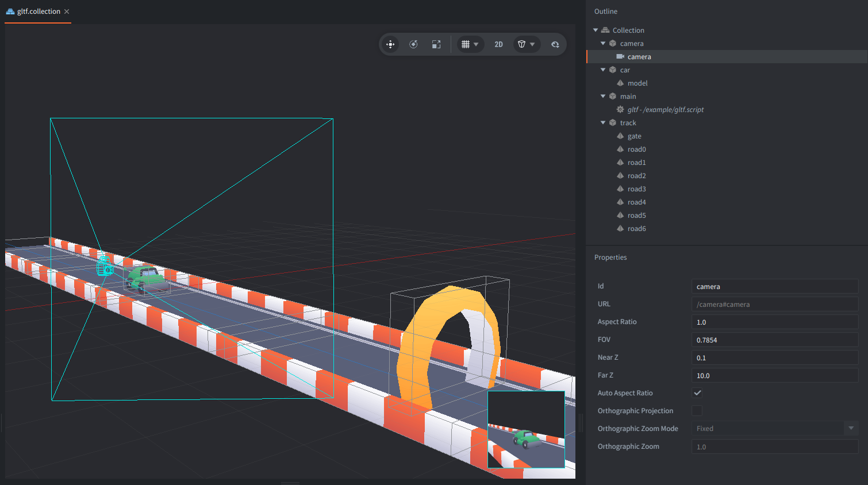Click the Outline panel header
Screen dimensions: 868x485
pos(606,11)
